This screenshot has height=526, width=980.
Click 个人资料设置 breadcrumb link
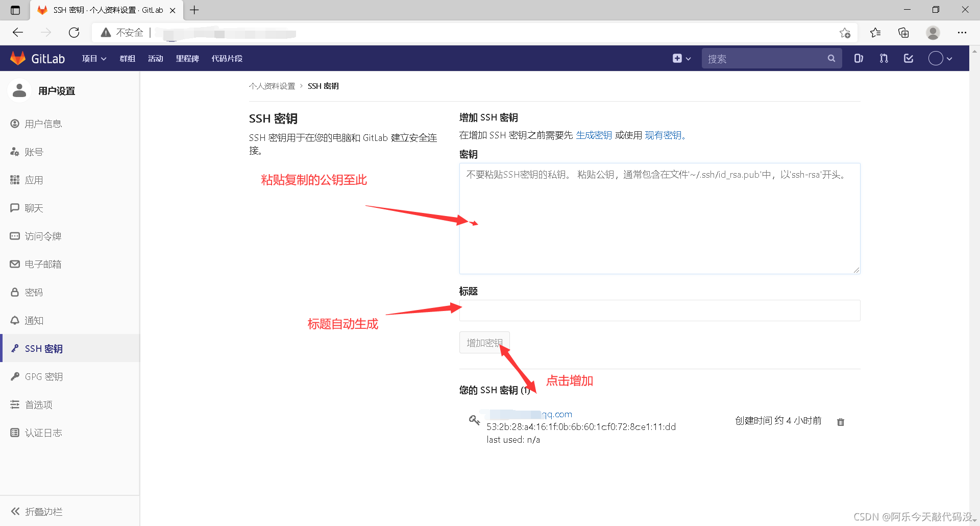[272, 86]
